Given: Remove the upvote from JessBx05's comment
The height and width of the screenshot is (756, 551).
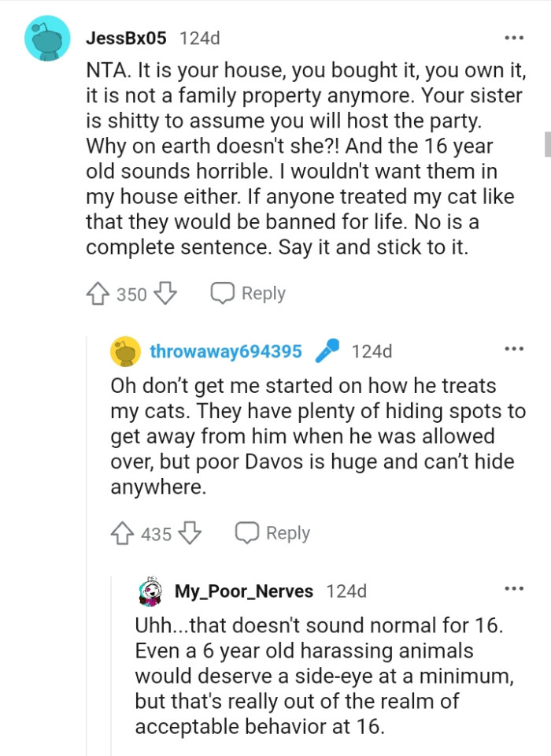Looking at the screenshot, I should coord(98,293).
